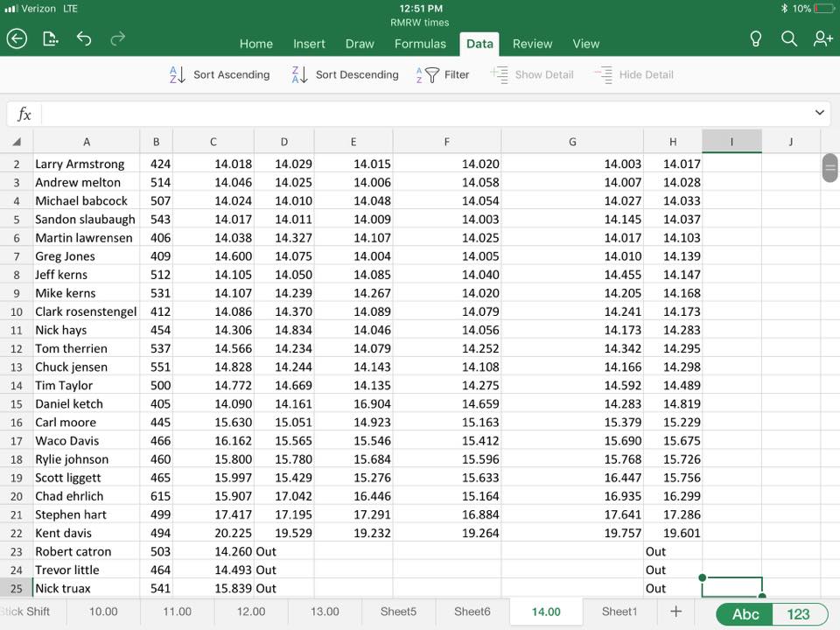840x630 pixels.
Task: Open the search magnifier
Action: pyautogui.click(x=788, y=38)
